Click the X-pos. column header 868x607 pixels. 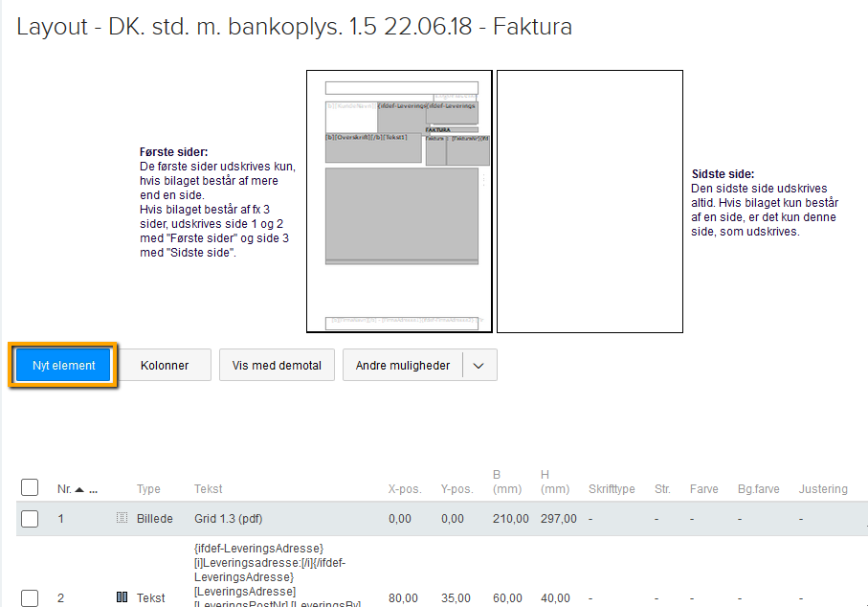pos(405,488)
